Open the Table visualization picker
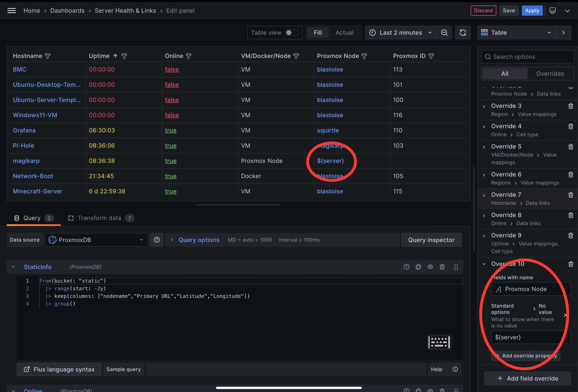 point(517,33)
